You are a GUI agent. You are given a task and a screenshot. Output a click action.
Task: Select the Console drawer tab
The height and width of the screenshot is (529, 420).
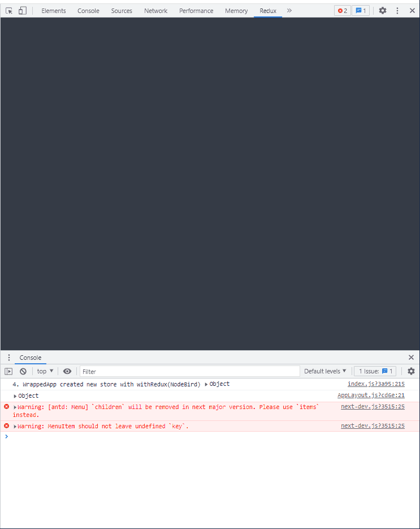pos(31,358)
